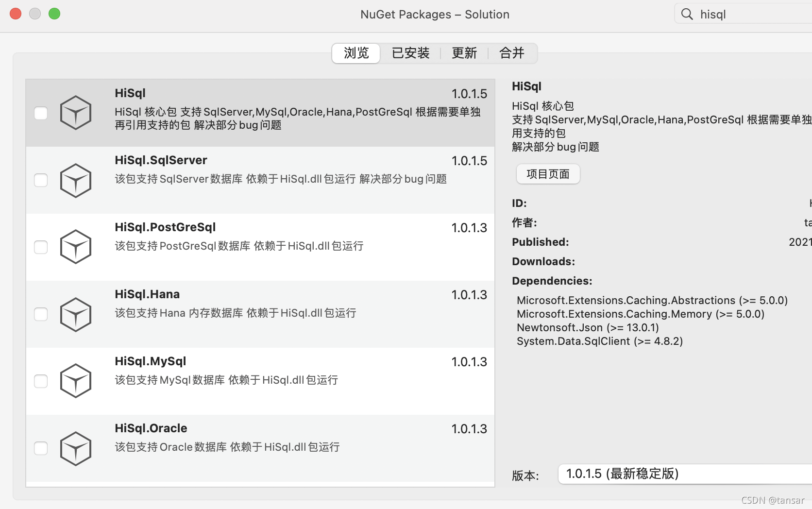This screenshot has width=812, height=509.
Task: Click version 1.0.1.5 of HiSql.SqlServer
Action: tap(469, 161)
